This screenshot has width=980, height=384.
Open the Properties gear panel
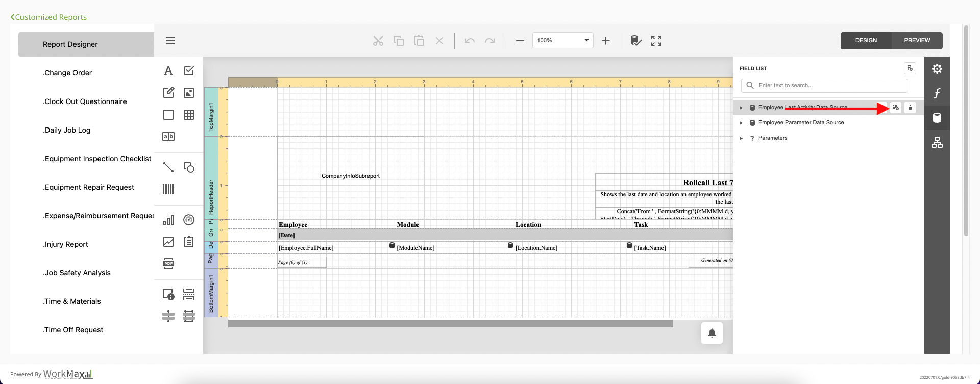(937, 69)
